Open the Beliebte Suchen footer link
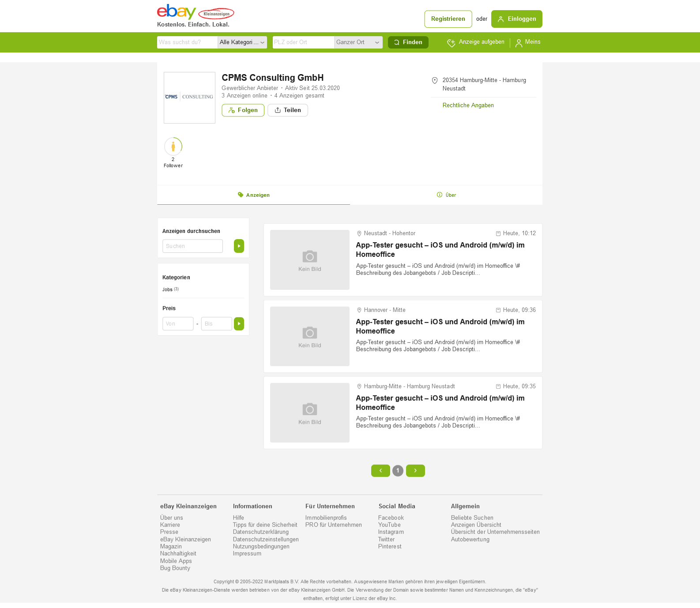Screen dimensions: 700x608 [x=472, y=518]
